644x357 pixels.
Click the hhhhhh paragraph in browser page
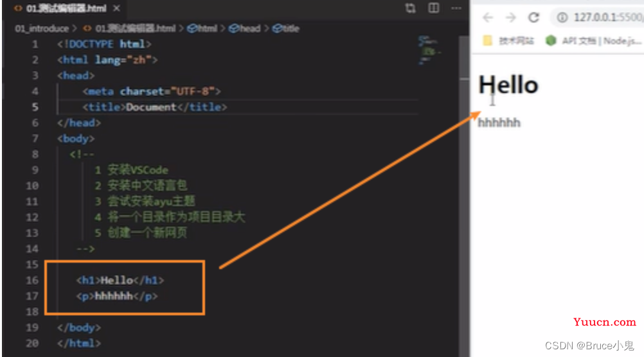(x=499, y=123)
